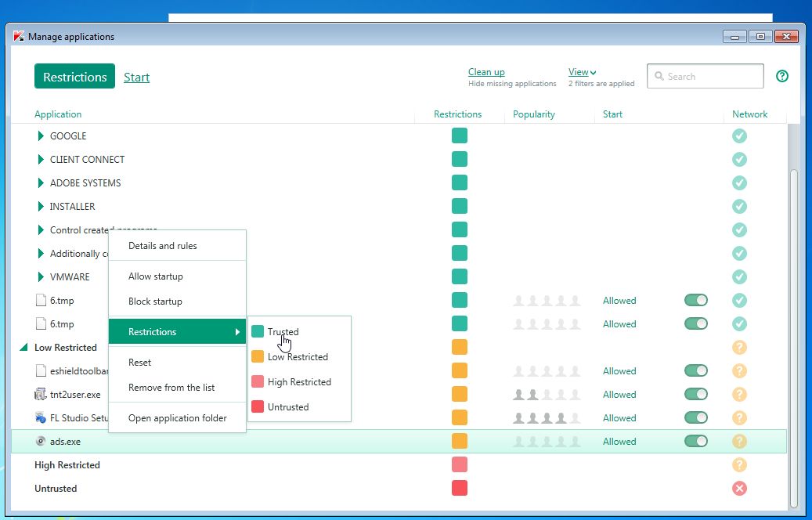Set restriction to Untrusted in submenu
812x520 pixels.
[x=299, y=406]
